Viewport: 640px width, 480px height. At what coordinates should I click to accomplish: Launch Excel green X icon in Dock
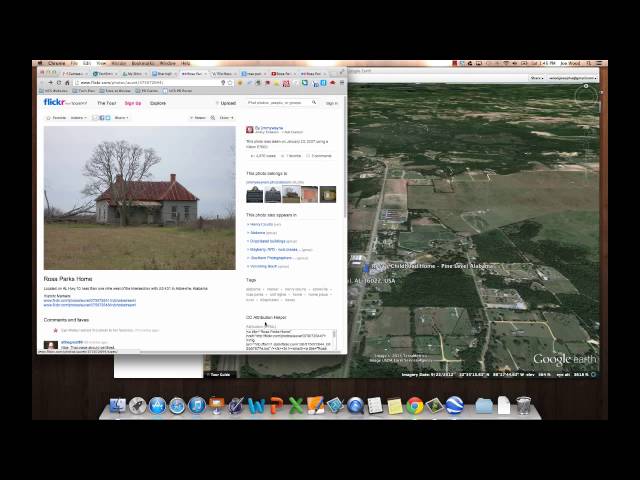pyautogui.click(x=296, y=406)
